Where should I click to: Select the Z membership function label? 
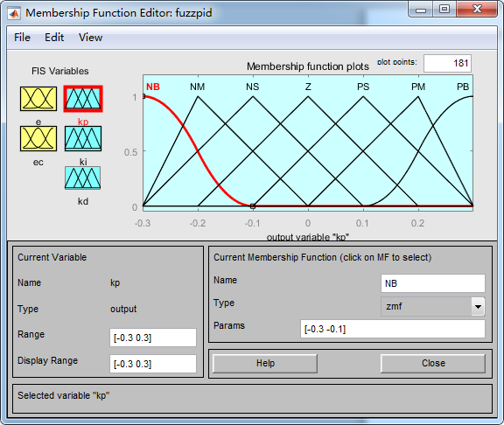(308, 87)
